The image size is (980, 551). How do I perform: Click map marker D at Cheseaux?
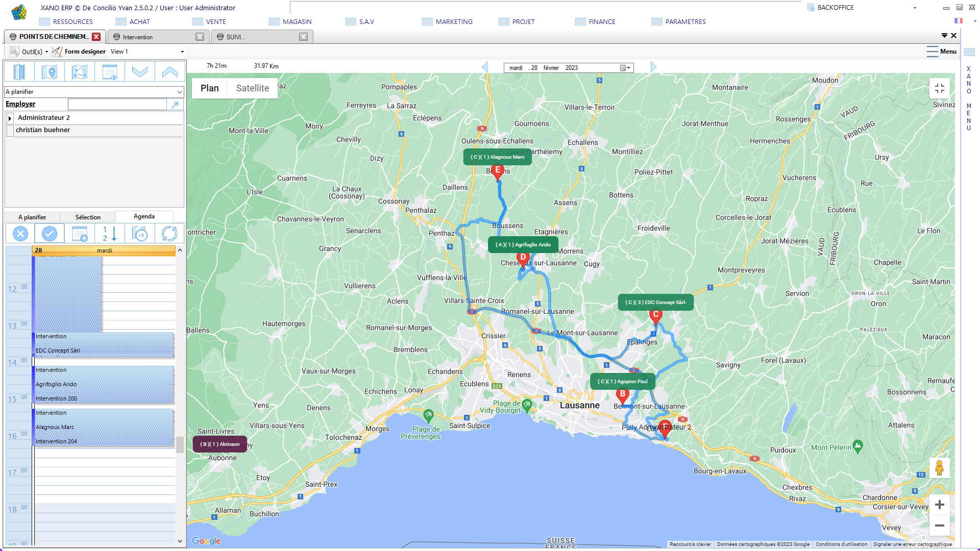pyautogui.click(x=523, y=259)
